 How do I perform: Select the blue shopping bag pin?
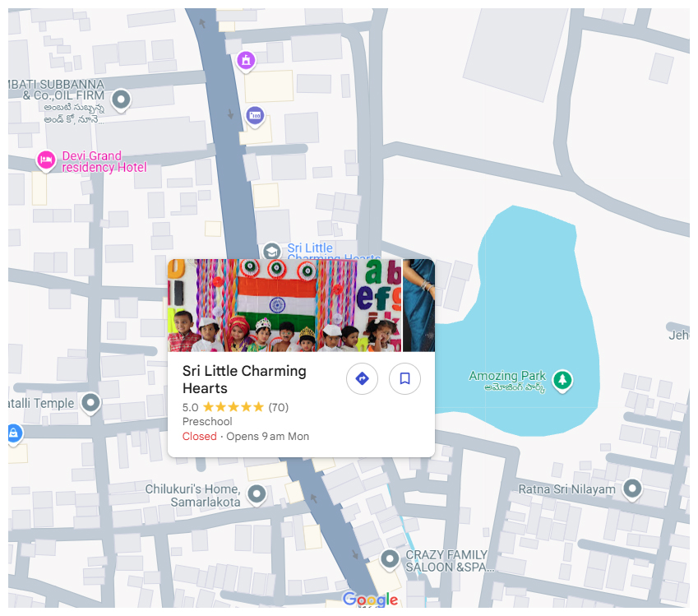click(x=14, y=433)
